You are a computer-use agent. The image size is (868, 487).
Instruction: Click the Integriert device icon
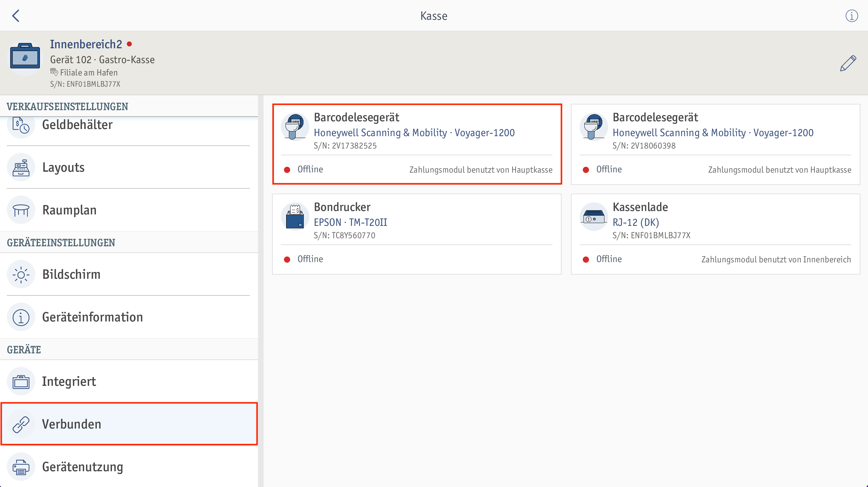click(x=21, y=382)
